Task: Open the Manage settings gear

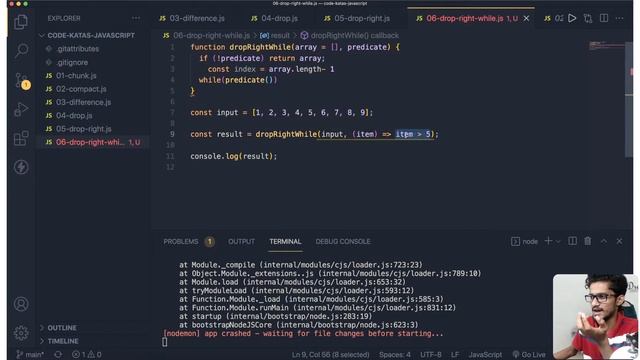Action: tap(21, 333)
